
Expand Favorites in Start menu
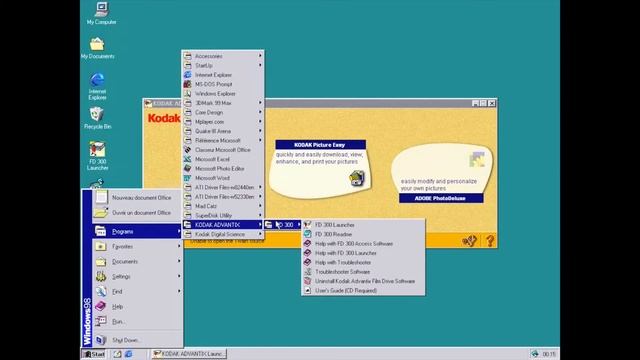[x=137, y=247]
